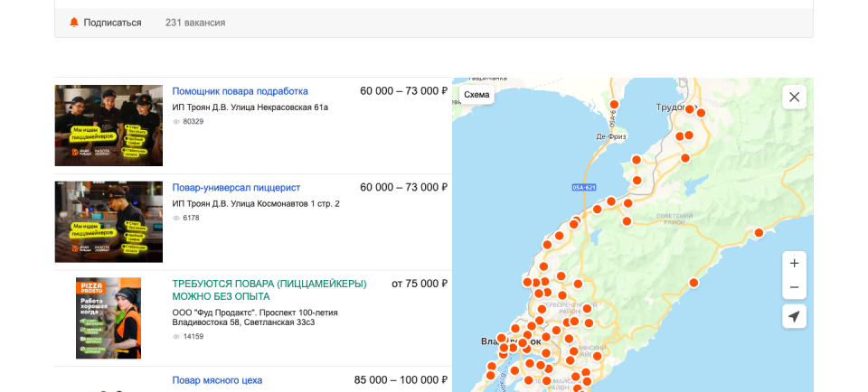
Task: Click the Подписаться subscribe button text
Action: pyautogui.click(x=112, y=23)
